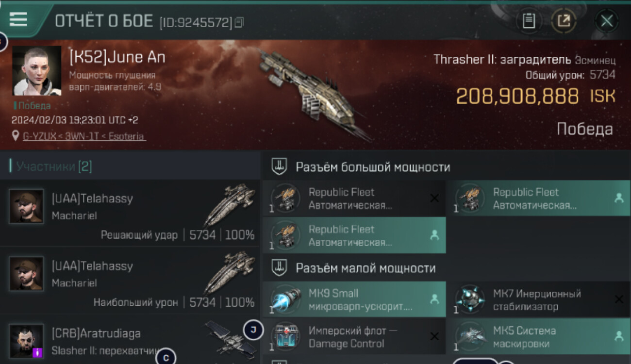The height and width of the screenshot is (364, 631).
Task: Copy the battle report ID
Action: (x=239, y=22)
